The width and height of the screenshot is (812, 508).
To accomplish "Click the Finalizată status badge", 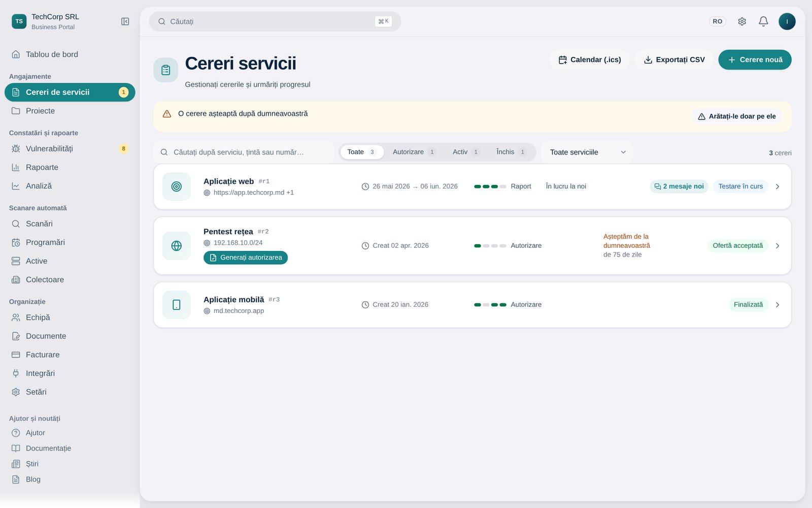I will tap(748, 305).
